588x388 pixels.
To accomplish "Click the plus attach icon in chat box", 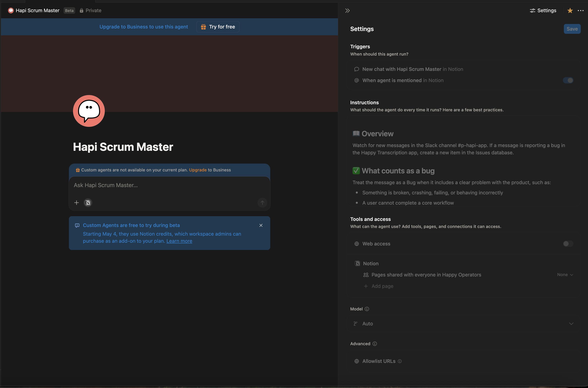I will [x=76, y=203].
